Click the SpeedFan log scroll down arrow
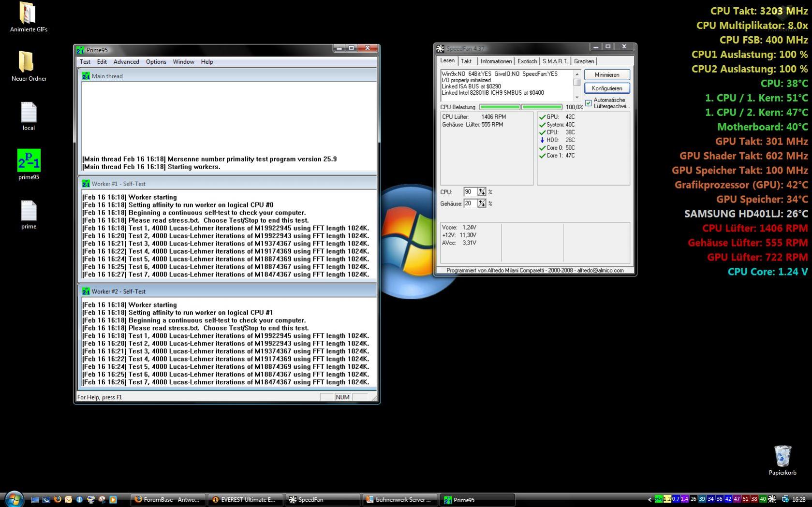Screen dimensions: 812x507 (576, 97)
